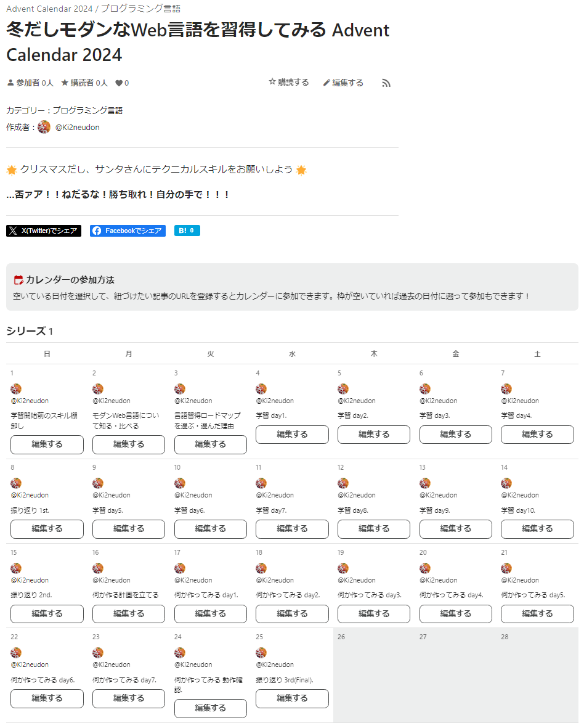
Task: Click 編集する under 何か作ってみる 動作確認
Action: click(x=211, y=708)
